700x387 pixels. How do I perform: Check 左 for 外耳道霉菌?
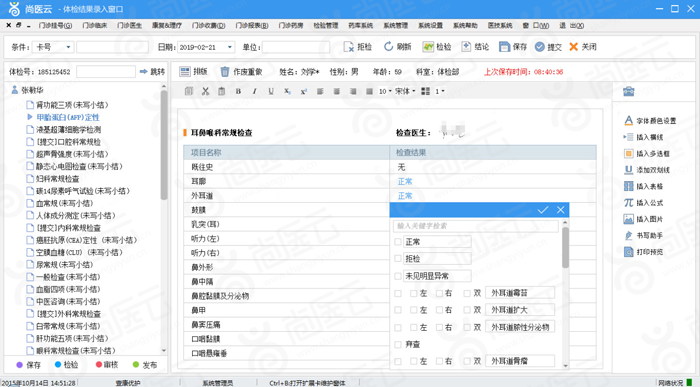tap(414, 293)
